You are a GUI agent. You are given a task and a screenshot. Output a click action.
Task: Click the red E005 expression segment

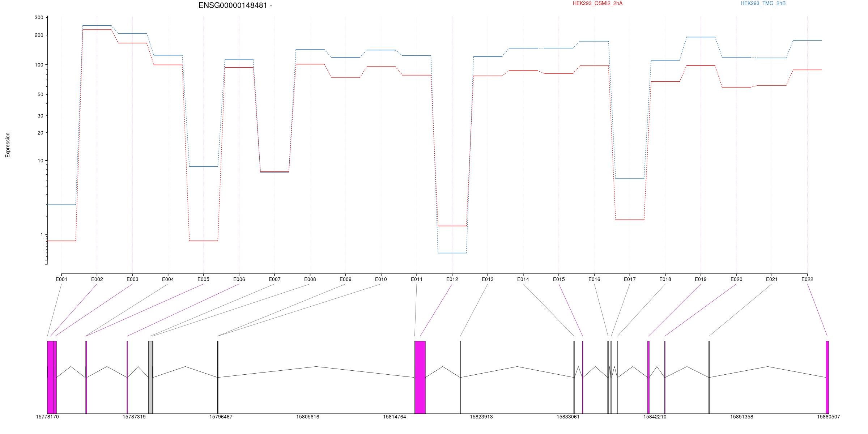click(x=203, y=241)
